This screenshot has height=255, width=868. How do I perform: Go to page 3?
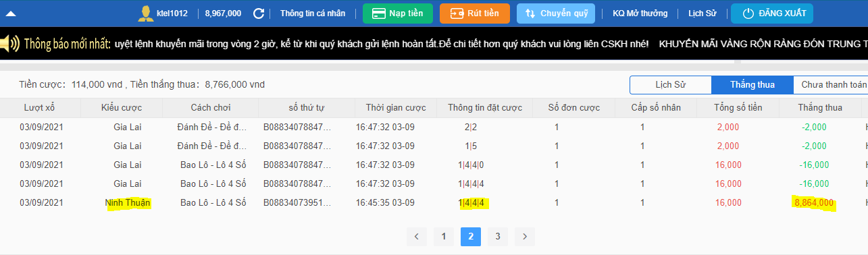tap(498, 236)
